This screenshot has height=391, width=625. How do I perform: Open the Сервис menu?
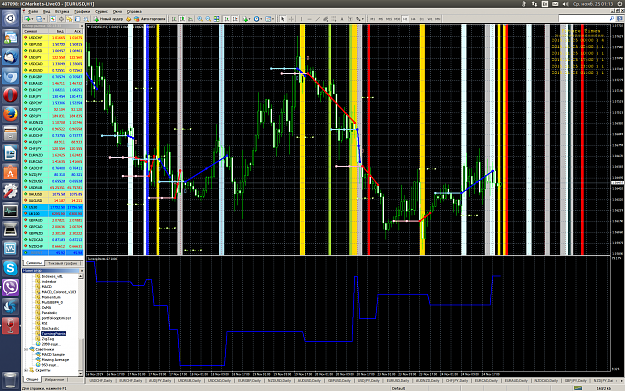pyautogui.click(x=101, y=12)
